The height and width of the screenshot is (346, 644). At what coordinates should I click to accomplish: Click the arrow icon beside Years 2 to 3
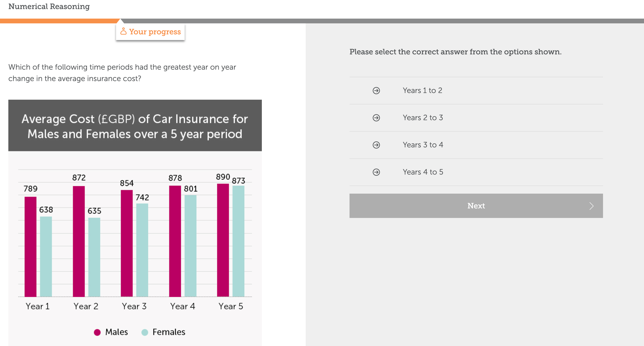tap(376, 118)
